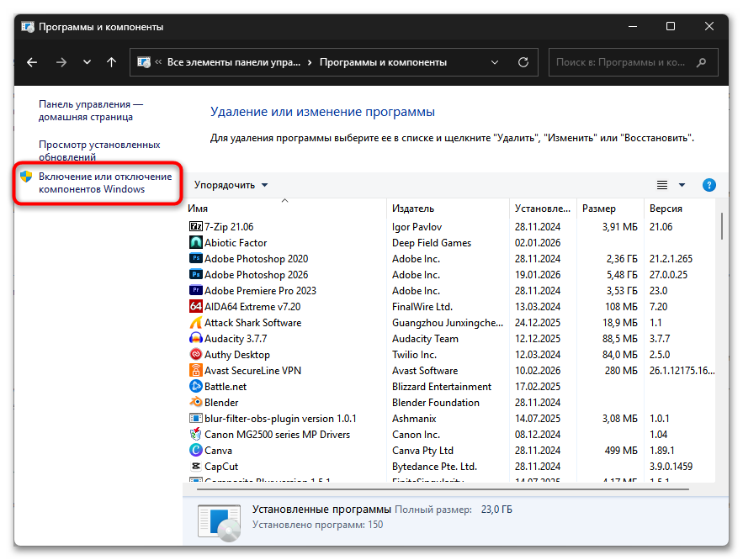
Task: Expand the hidden breadcrumbs double chevron
Action: pos(158,62)
